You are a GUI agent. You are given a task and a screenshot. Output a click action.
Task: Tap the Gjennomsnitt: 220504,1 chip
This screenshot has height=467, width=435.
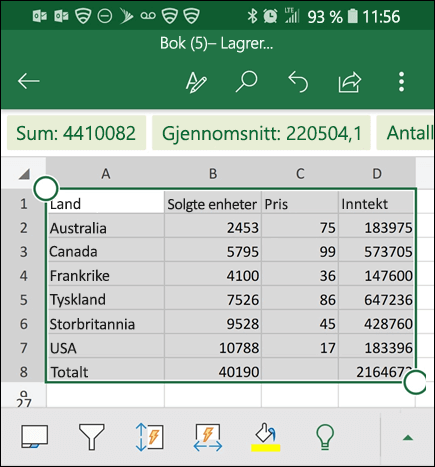[x=261, y=133]
